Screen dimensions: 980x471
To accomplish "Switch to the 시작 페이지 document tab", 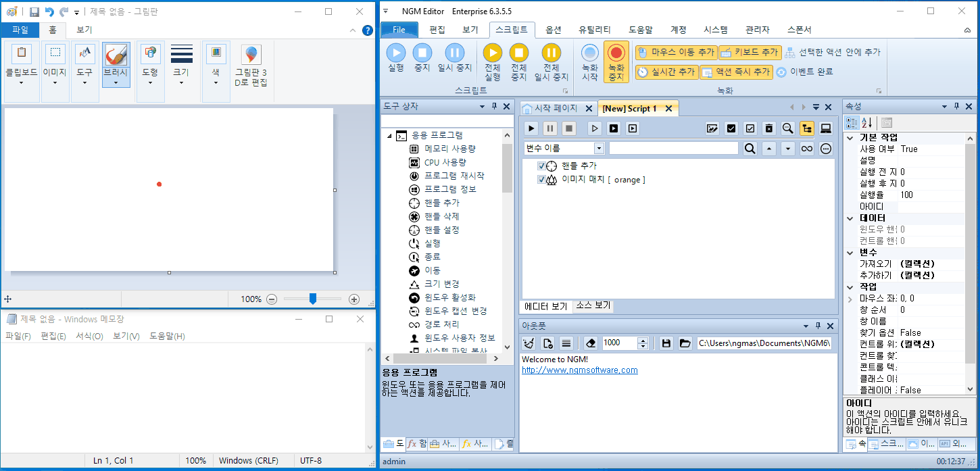I will pyautogui.click(x=556, y=108).
